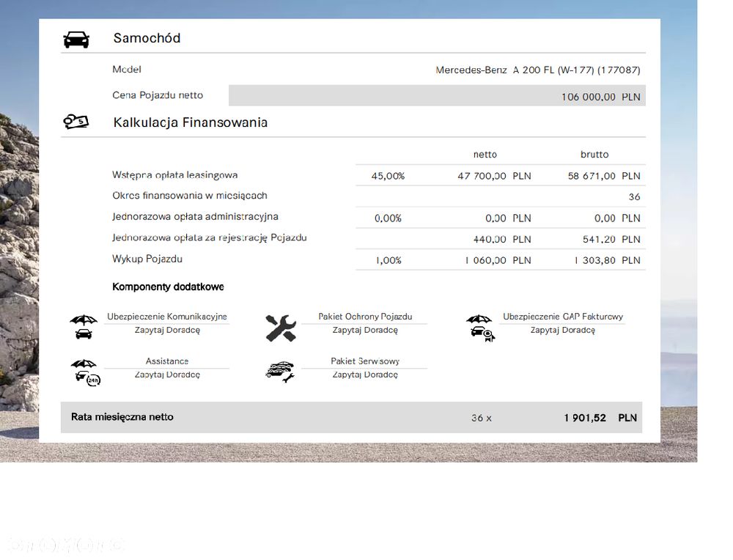Click the Pakiet Ochrony Pojazdu wrench icon
The width and height of the screenshot is (733, 560).
pyautogui.click(x=281, y=328)
